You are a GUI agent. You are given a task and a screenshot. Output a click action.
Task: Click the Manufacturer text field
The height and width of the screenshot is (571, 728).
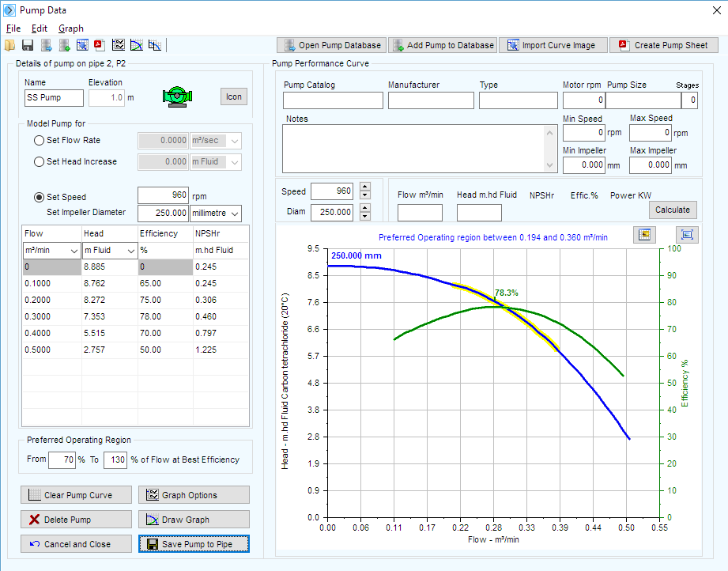click(x=431, y=100)
